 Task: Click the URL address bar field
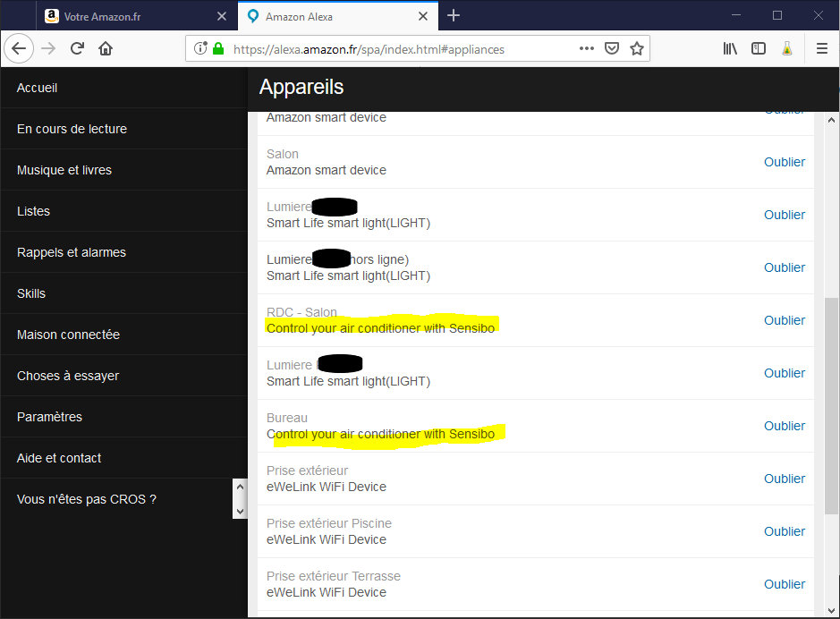tap(394, 49)
